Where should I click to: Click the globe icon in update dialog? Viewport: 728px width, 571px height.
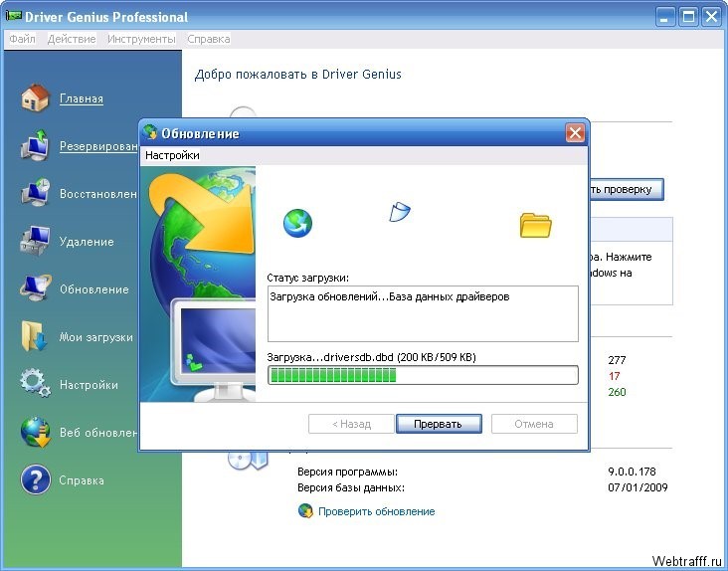tap(297, 223)
